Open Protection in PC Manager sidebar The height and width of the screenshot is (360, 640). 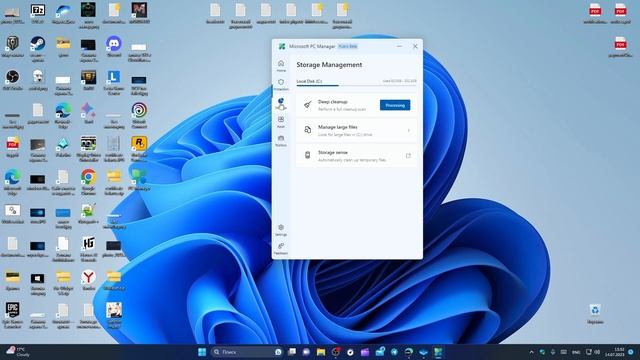(x=281, y=84)
